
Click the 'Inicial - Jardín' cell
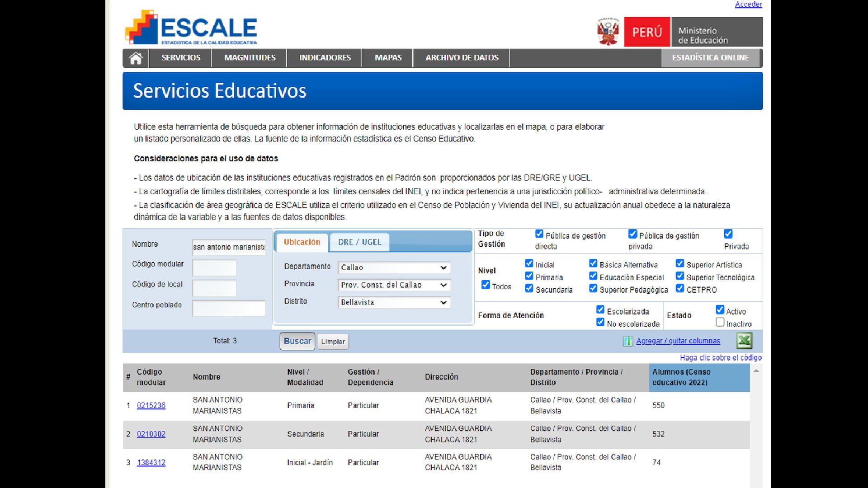tap(310, 463)
